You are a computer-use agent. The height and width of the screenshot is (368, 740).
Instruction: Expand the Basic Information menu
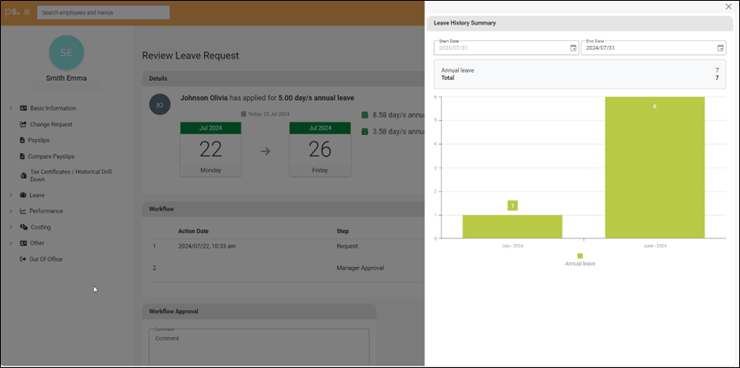coord(10,109)
